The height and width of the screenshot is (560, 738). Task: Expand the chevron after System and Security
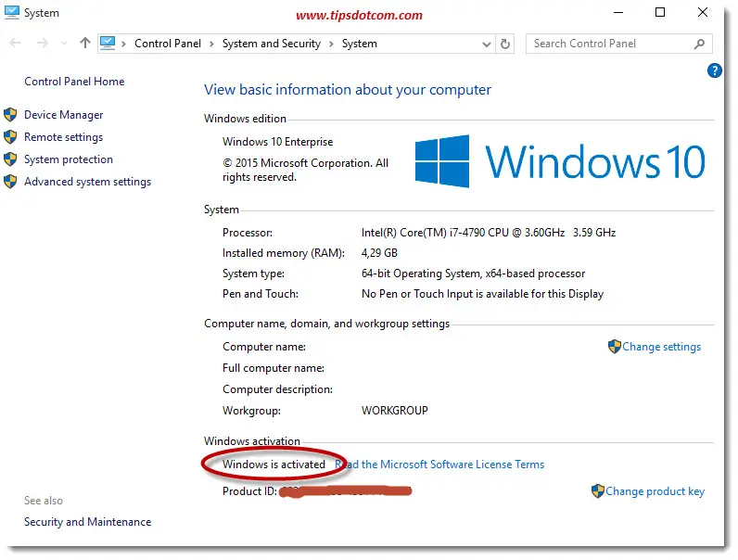point(331,44)
